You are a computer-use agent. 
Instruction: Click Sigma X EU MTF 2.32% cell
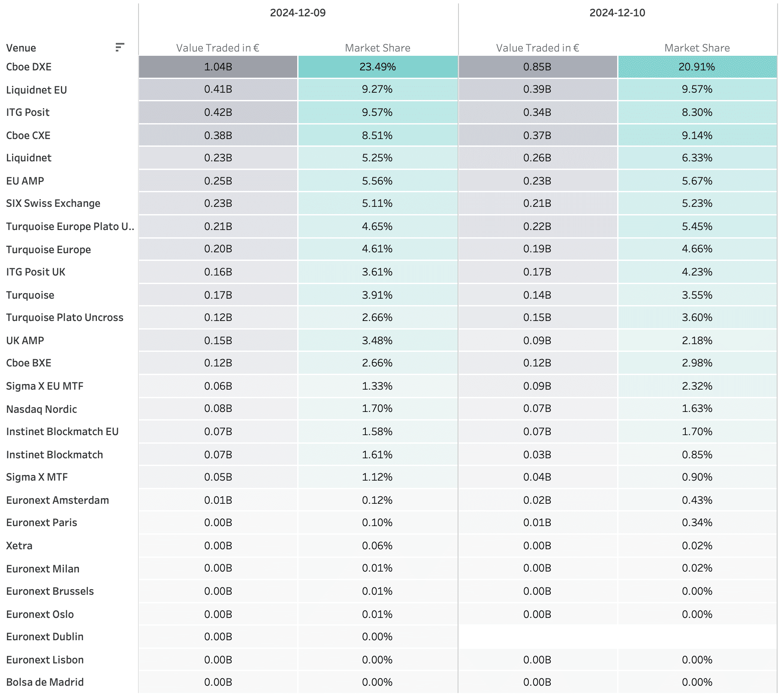pyautogui.click(x=697, y=386)
